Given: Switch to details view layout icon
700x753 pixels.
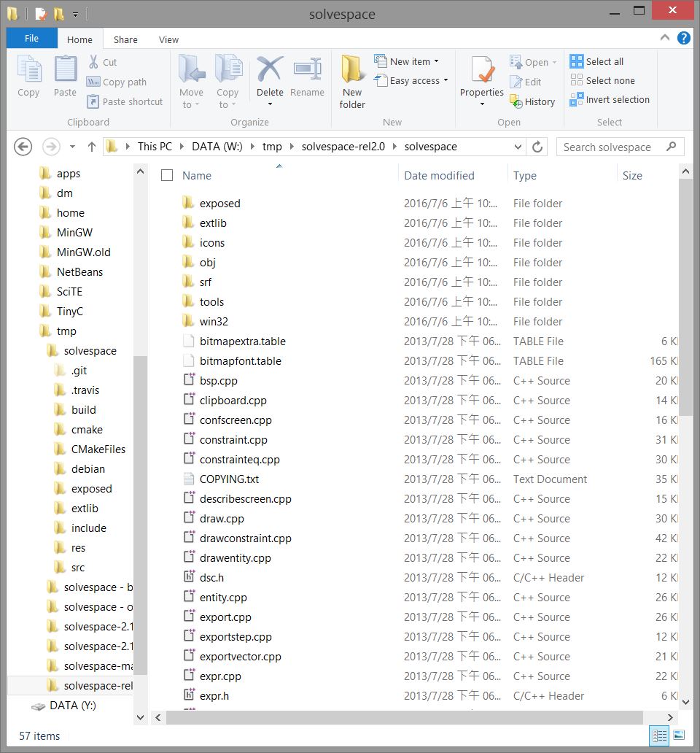Looking at the screenshot, I should (x=660, y=735).
